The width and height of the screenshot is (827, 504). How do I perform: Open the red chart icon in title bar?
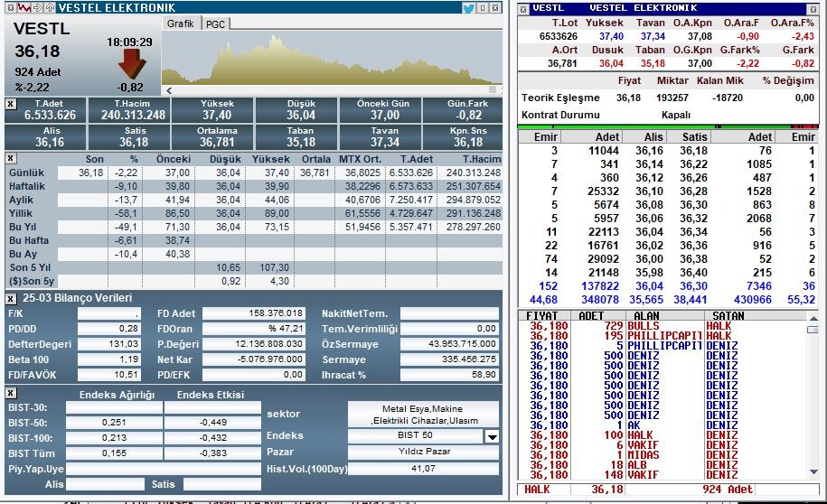[23, 8]
